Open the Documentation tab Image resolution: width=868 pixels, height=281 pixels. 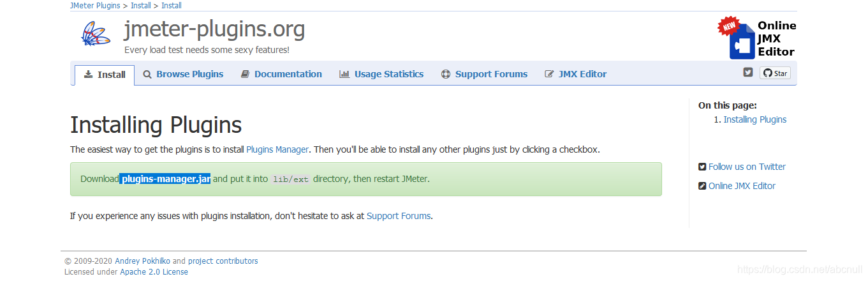tap(281, 74)
